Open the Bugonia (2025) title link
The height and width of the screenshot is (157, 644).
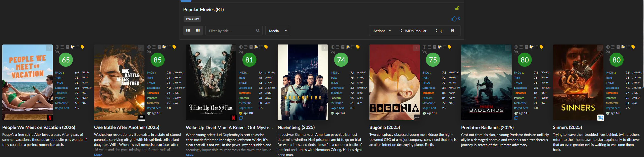[x=385, y=127]
